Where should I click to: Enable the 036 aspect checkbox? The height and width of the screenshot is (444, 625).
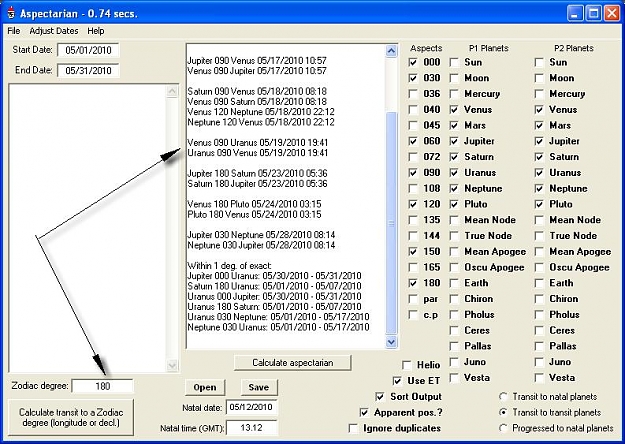(413, 94)
